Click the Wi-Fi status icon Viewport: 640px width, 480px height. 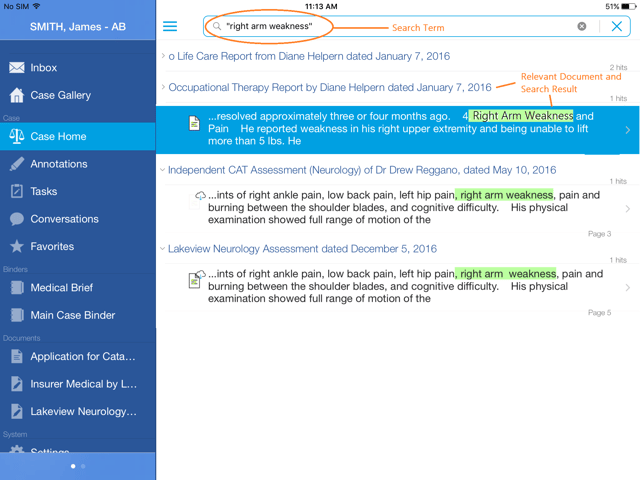point(36,6)
